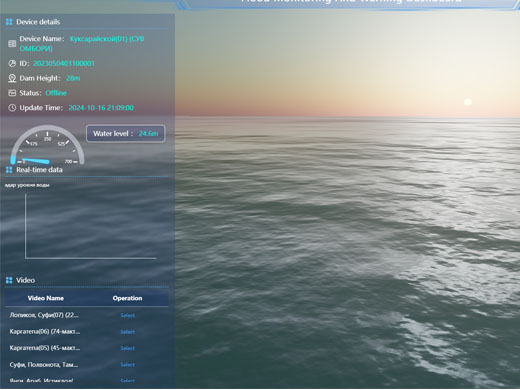
Task: Click the Video section grid icon
Action: 9,280
